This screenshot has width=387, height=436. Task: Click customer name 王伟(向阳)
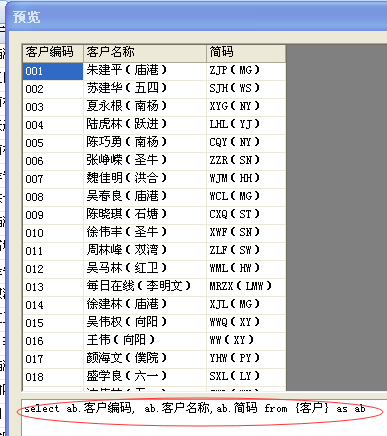coord(145,341)
